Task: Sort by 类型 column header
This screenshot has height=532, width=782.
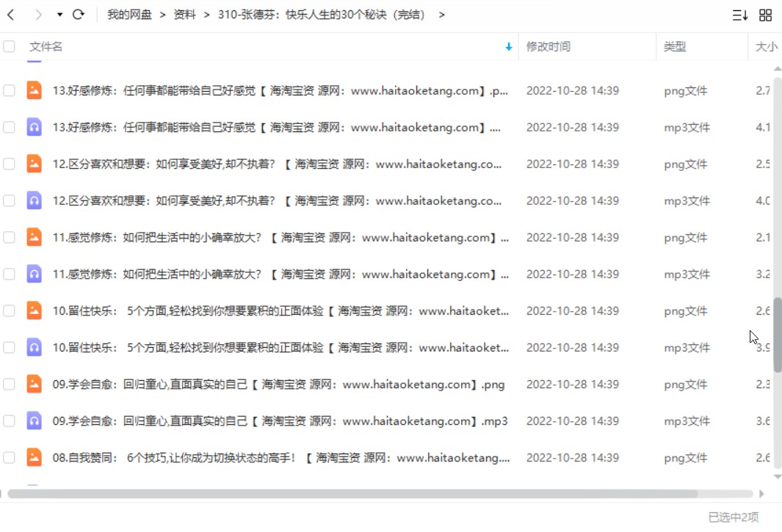Action: click(x=675, y=46)
